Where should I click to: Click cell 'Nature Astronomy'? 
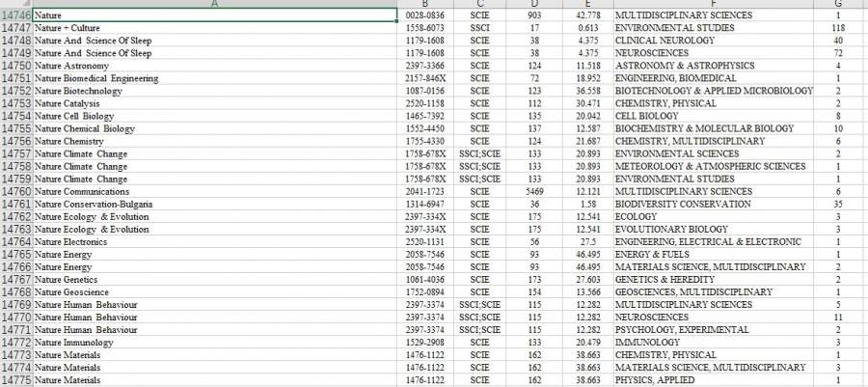click(x=215, y=66)
